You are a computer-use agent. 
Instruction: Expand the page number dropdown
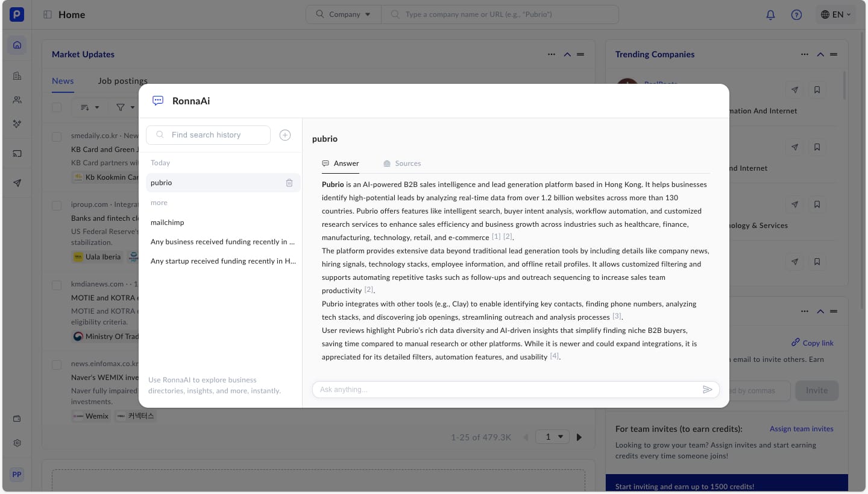pos(553,437)
